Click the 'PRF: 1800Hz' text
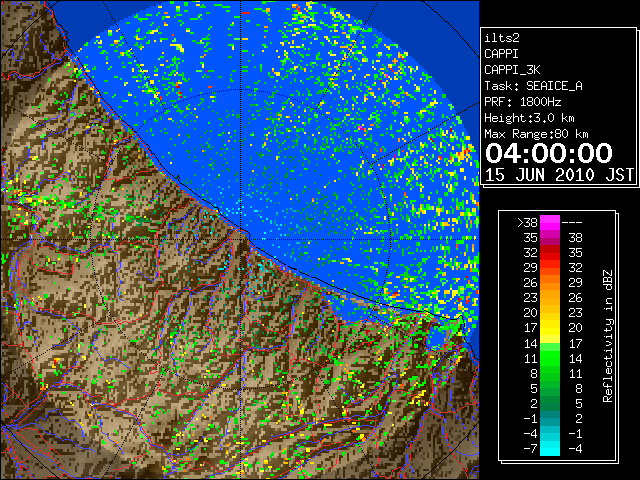This screenshot has height=480, width=640. [x=522, y=102]
